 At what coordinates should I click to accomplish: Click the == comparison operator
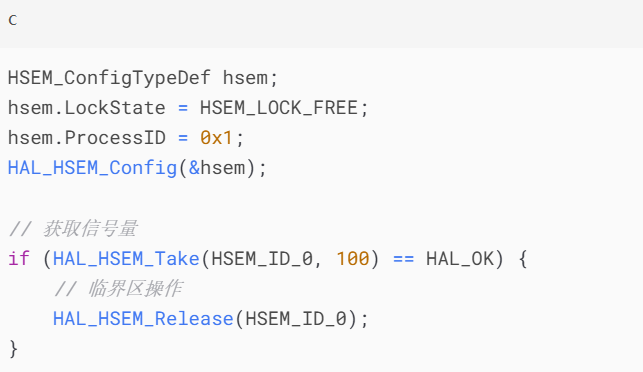coord(404,259)
